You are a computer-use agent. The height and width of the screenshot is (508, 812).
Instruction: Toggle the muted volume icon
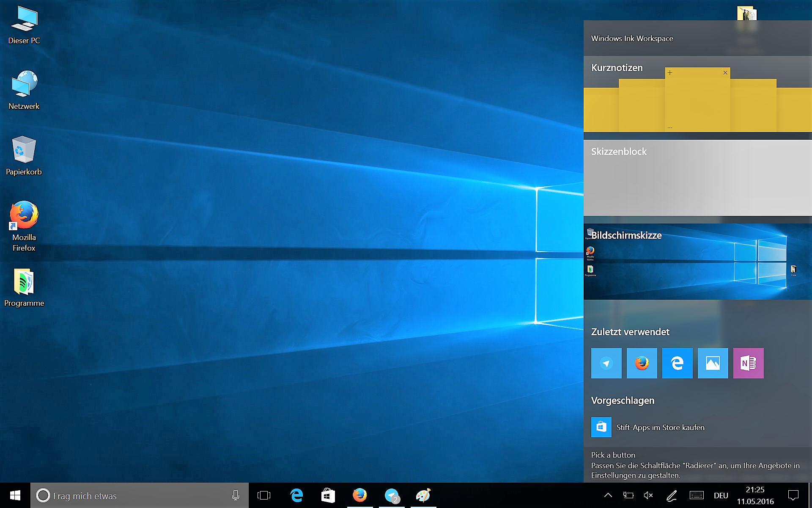[x=648, y=495]
